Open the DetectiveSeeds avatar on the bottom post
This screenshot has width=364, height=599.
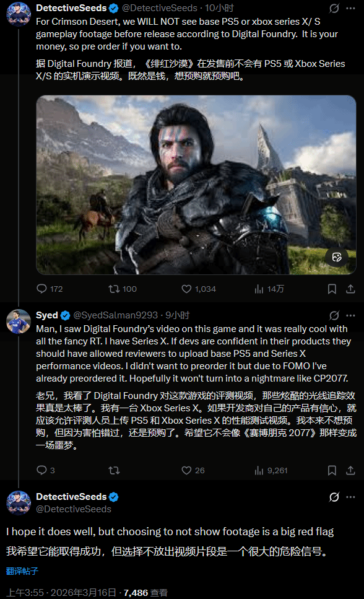coord(19,503)
